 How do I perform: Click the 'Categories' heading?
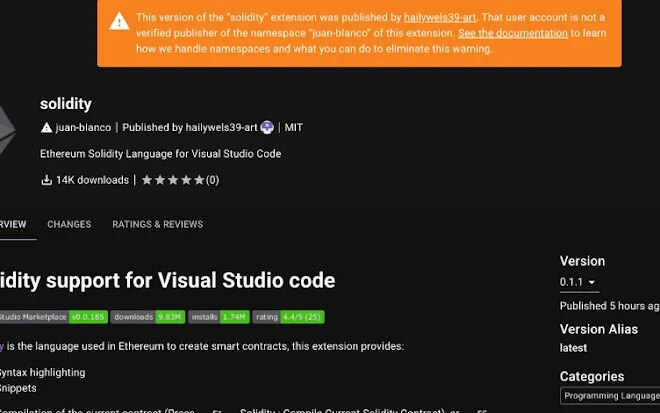pos(592,376)
